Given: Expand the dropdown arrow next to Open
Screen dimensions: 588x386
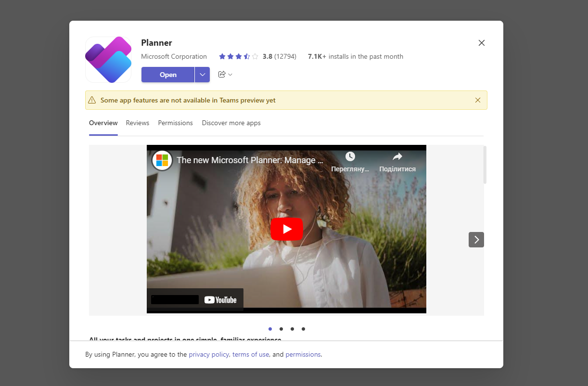Looking at the screenshot, I should [203, 75].
